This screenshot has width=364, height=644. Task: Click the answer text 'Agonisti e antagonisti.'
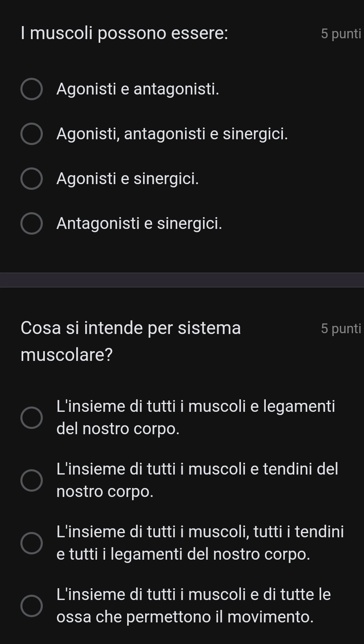coord(138,89)
